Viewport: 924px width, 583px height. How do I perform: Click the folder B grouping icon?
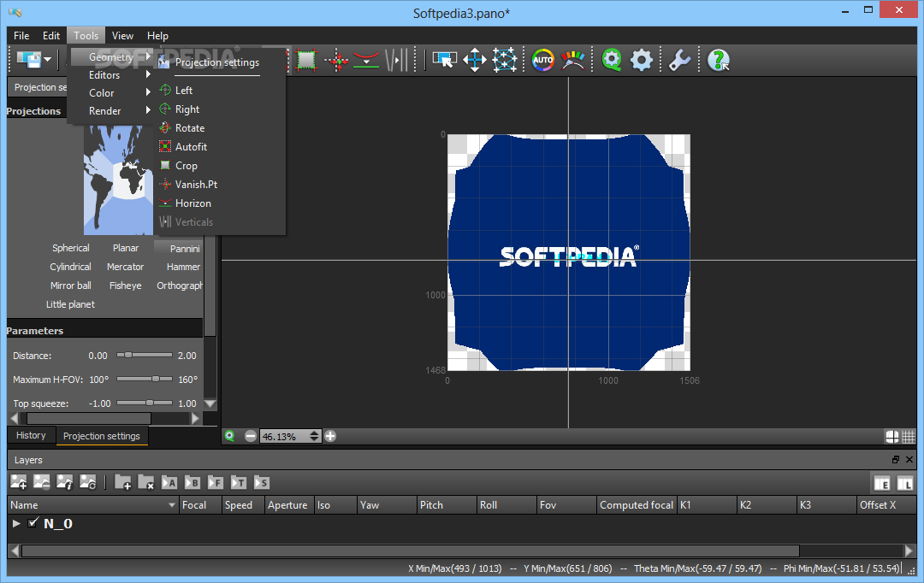192,482
